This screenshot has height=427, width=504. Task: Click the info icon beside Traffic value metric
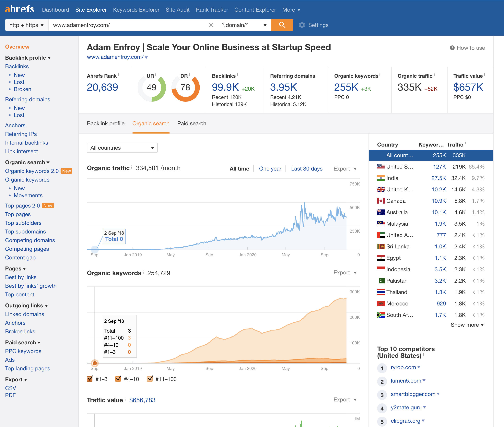pyautogui.click(x=484, y=75)
